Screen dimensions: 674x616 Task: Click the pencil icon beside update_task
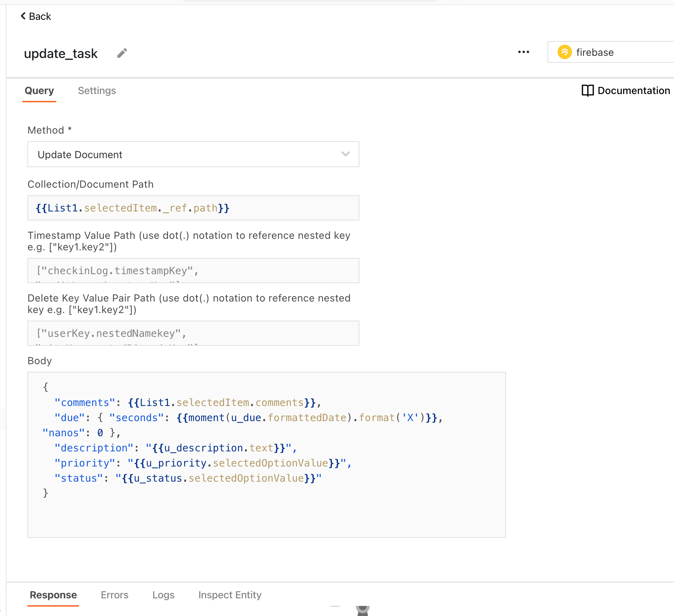122,53
